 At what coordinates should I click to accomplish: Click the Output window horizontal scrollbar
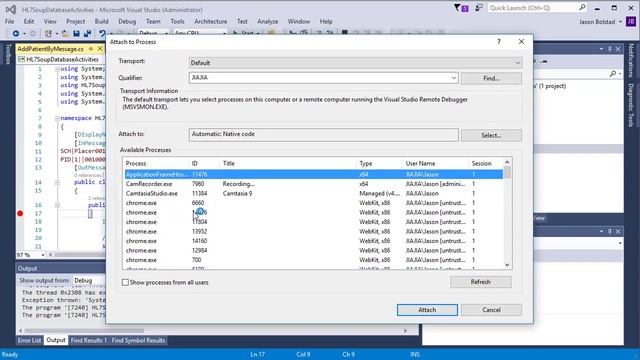[x=84, y=331]
